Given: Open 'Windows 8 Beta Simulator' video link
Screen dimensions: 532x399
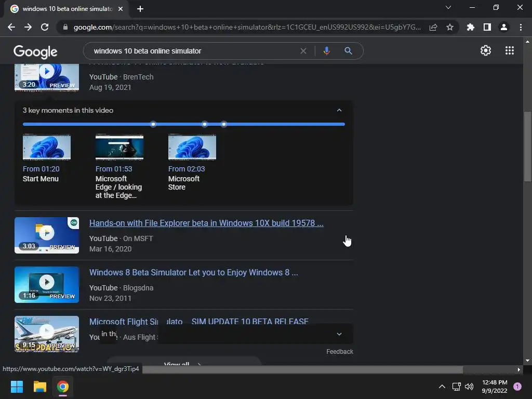Looking at the screenshot, I should tap(193, 272).
